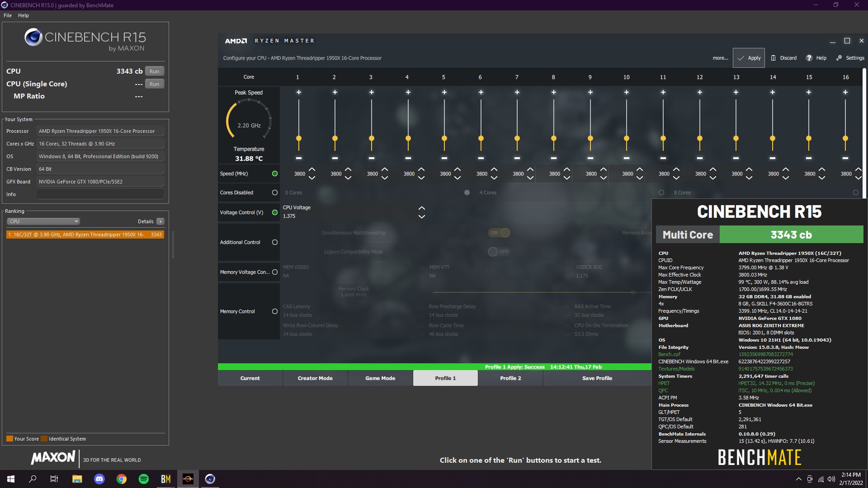868x488 pixels.
Task: Switch to Ryzen Master taskbar icon
Action: 188,479
